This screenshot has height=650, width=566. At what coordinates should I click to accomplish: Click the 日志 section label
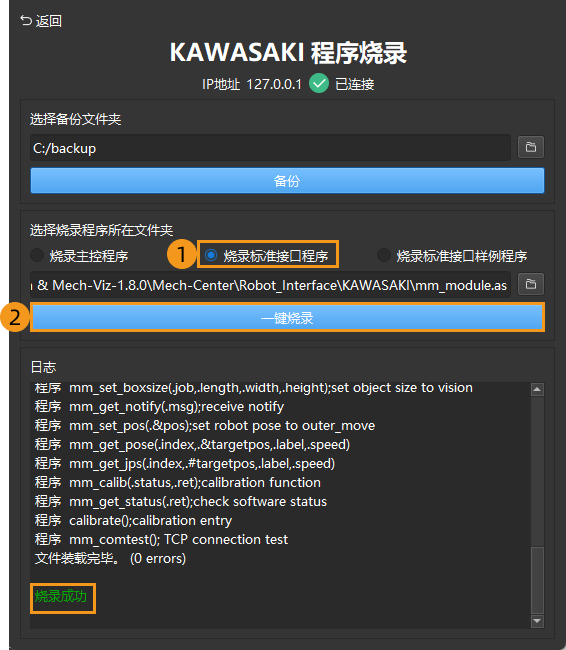44,367
